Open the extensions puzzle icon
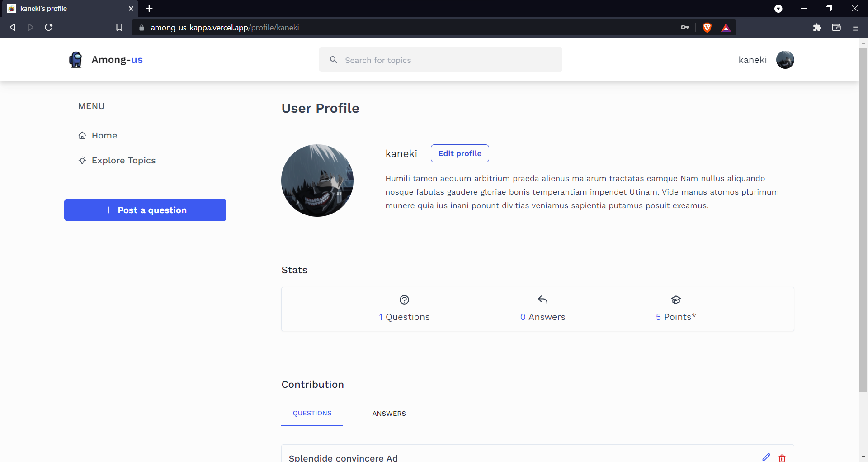 coord(817,27)
